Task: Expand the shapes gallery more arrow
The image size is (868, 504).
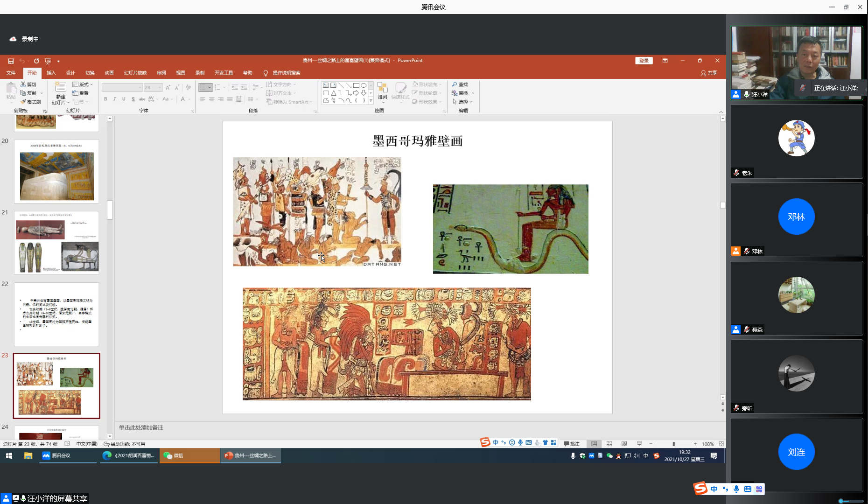Action: 371,101
